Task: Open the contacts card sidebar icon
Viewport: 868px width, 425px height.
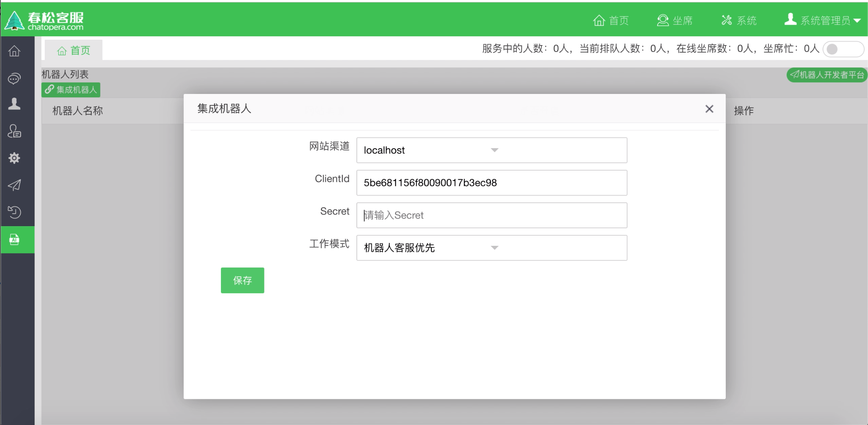Action: tap(14, 131)
